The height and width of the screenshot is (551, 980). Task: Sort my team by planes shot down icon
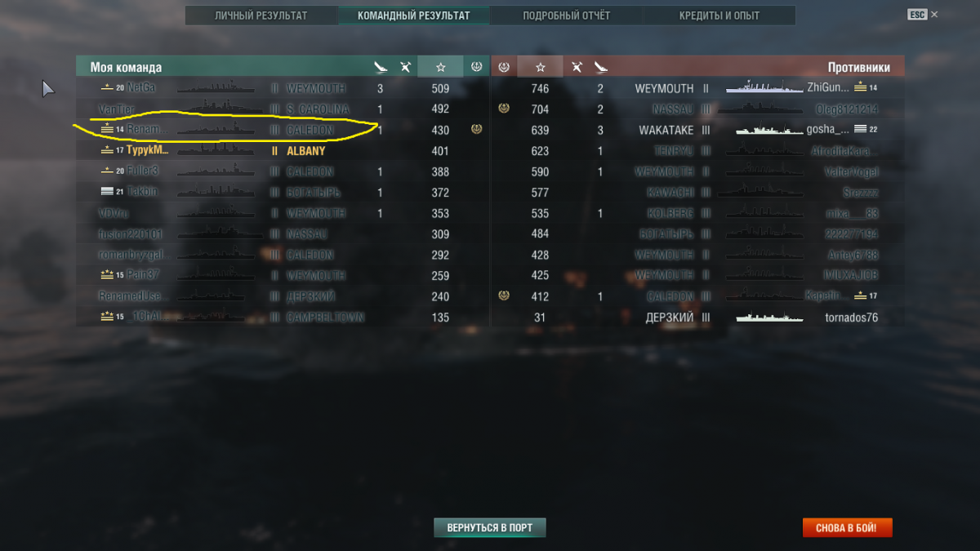tap(405, 67)
